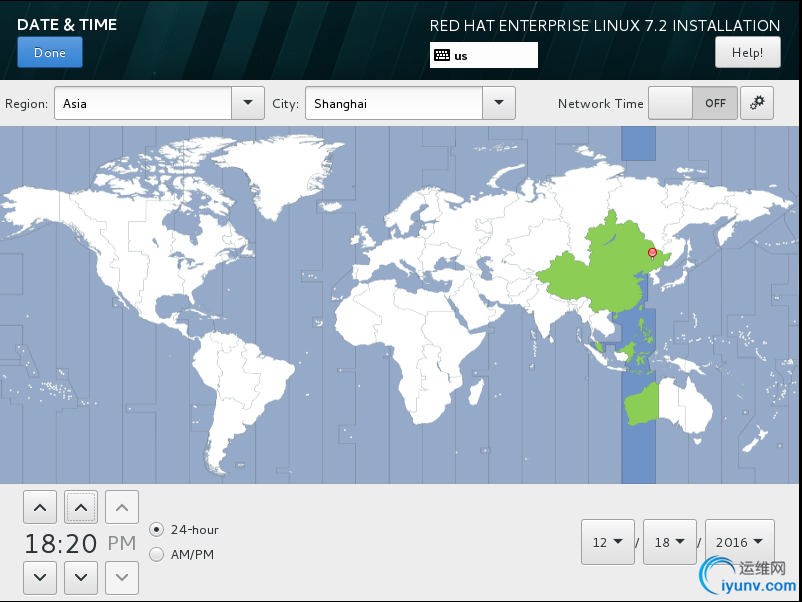Click the Done button

(50, 53)
